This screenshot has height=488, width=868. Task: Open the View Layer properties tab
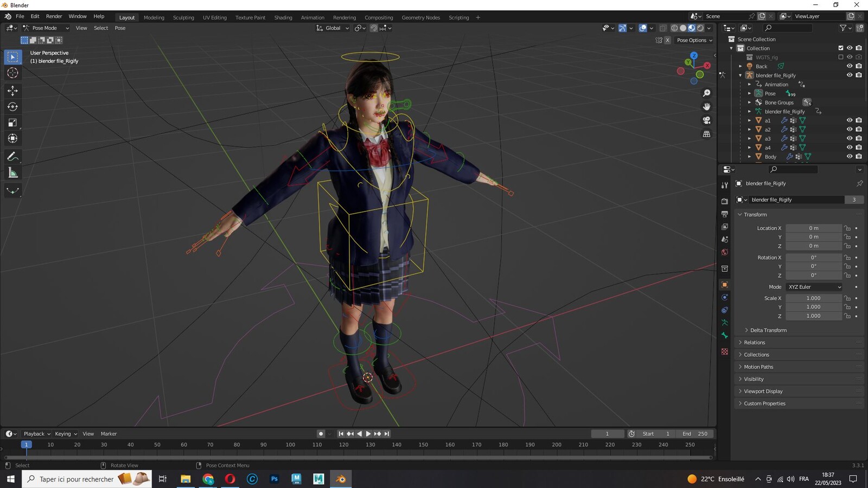click(x=724, y=227)
